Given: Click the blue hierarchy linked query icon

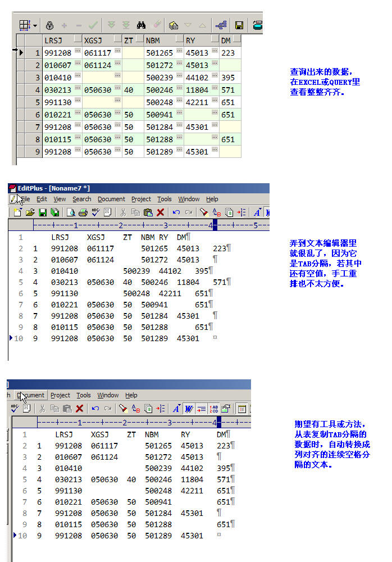Looking at the screenshot, I should point(221,25).
